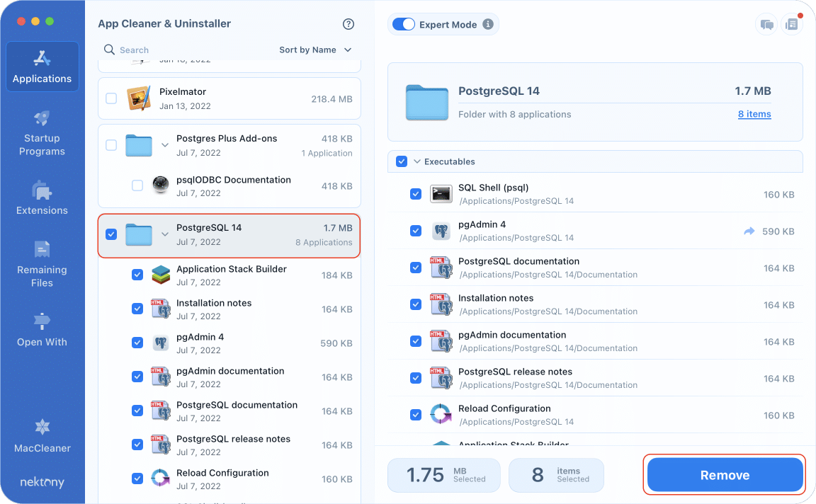Image resolution: width=816 pixels, height=504 pixels.
Task: Uncheck pgAdmin 4 checkbox in Executables
Action: pos(415,231)
